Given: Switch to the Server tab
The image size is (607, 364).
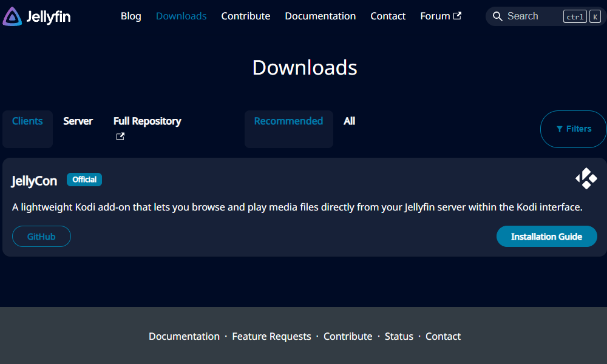Looking at the screenshot, I should pos(78,121).
